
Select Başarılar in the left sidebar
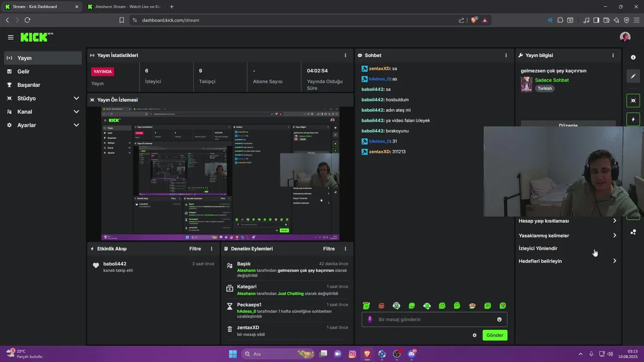coord(43,85)
